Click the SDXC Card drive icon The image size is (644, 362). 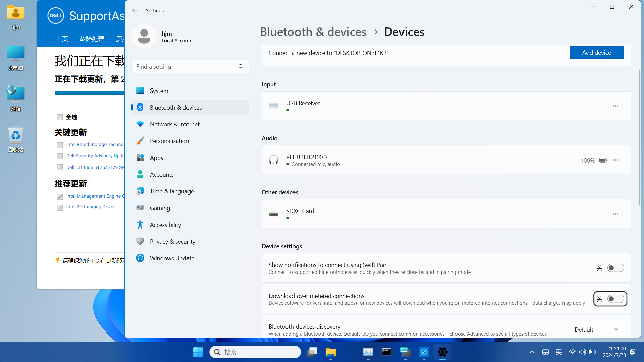coord(273,214)
